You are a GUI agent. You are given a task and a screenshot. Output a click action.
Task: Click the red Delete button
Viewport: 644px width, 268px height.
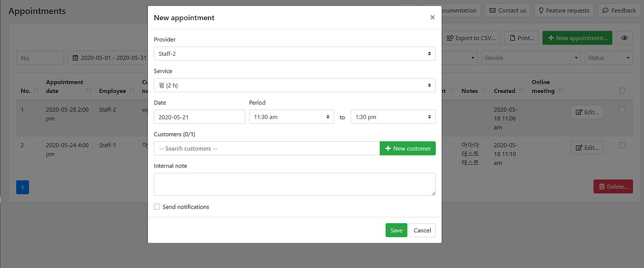[x=613, y=187]
